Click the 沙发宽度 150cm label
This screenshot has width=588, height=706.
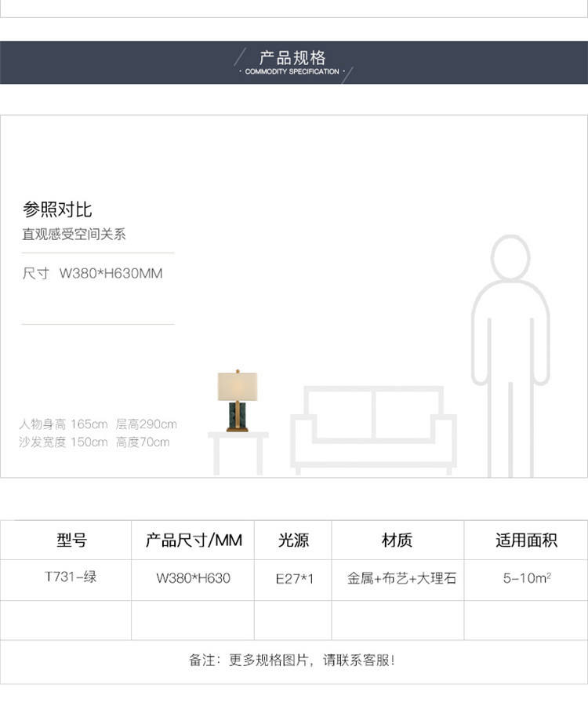tap(64, 442)
